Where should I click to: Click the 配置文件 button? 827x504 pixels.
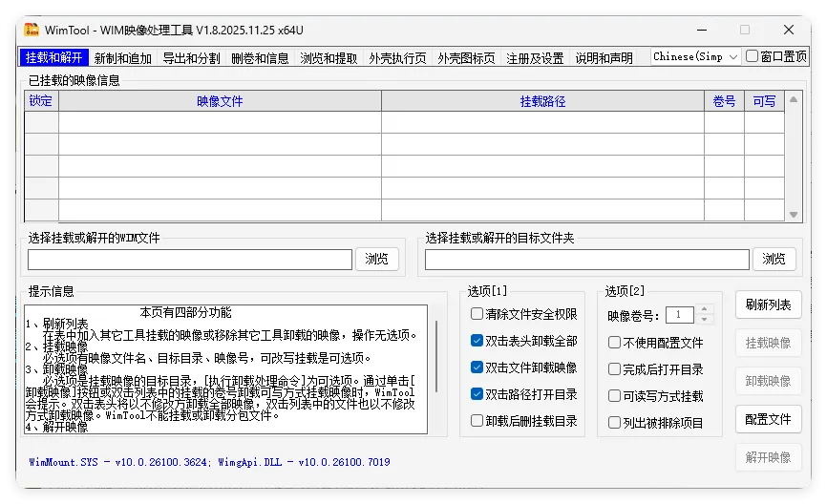(x=768, y=419)
